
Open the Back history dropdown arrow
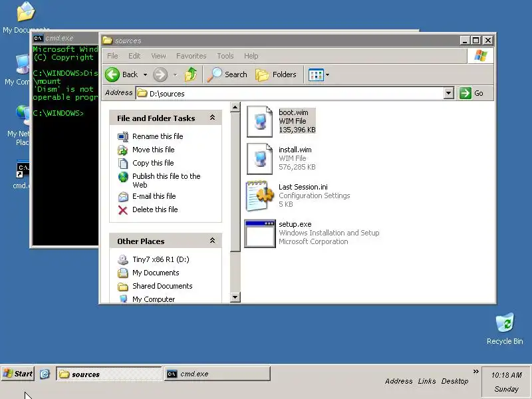(145, 74)
